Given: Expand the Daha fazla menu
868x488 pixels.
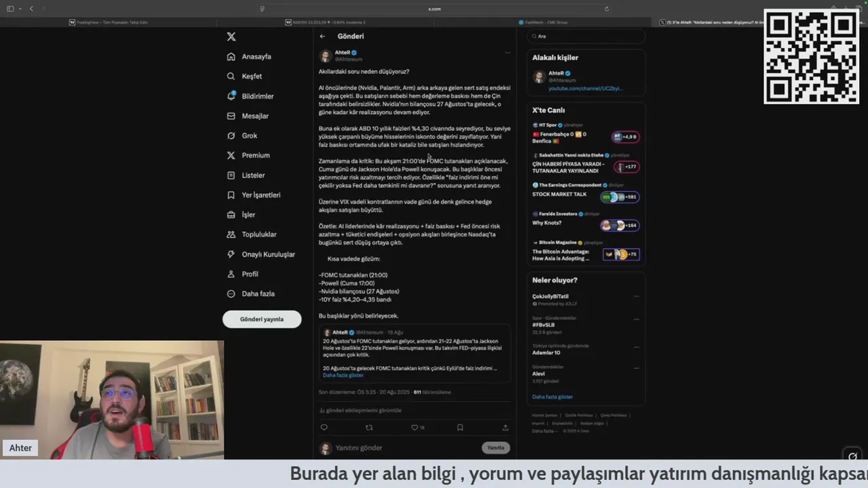Looking at the screenshot, I should 250,293.
